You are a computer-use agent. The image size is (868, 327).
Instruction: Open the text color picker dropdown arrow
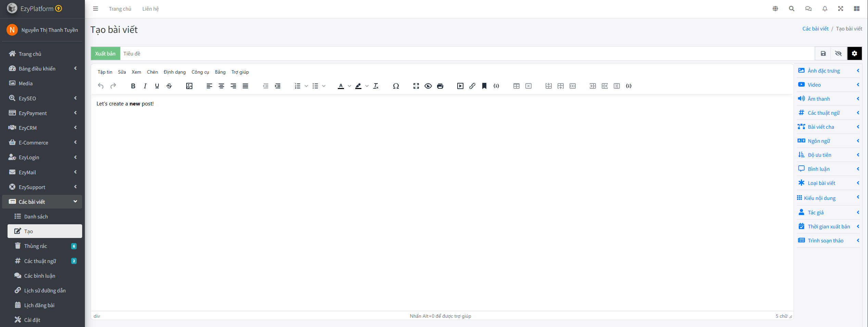(349, 86)
